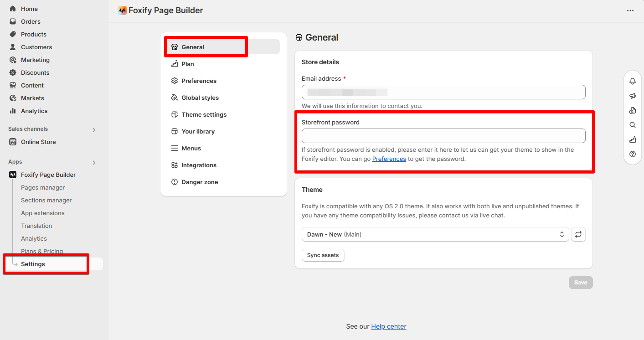This screenshot has width=644, height=340.
Task: Click the Save button
Action: pyautogui.click(x=581, y=283)
